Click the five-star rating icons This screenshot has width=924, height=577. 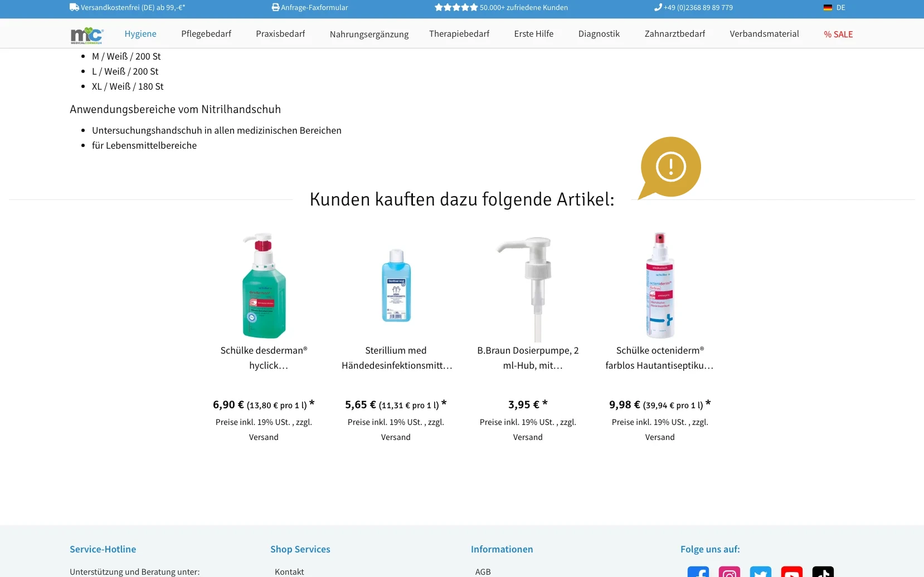456,7
